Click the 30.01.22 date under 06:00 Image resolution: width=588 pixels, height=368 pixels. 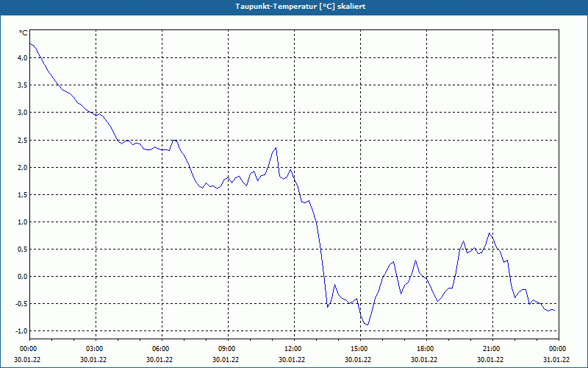tap(159, 360)
